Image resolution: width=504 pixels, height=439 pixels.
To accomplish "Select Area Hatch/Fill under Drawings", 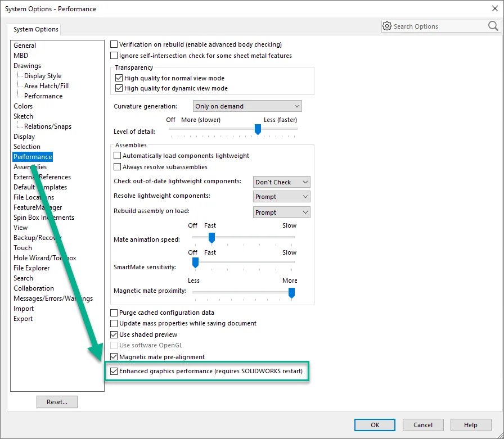I will [46, 86].
